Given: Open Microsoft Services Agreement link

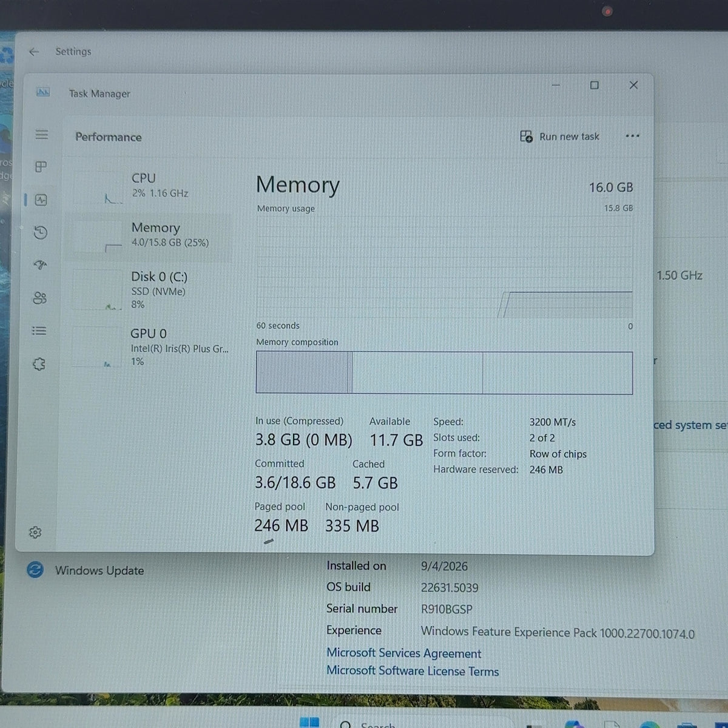Looking at the screenshot, I should pyautogui.click(x=403, y=653).
